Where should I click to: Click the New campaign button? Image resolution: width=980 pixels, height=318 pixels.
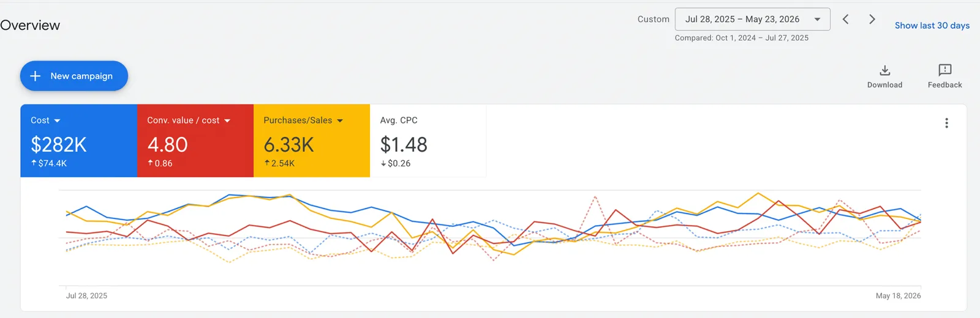click(74, 76)
